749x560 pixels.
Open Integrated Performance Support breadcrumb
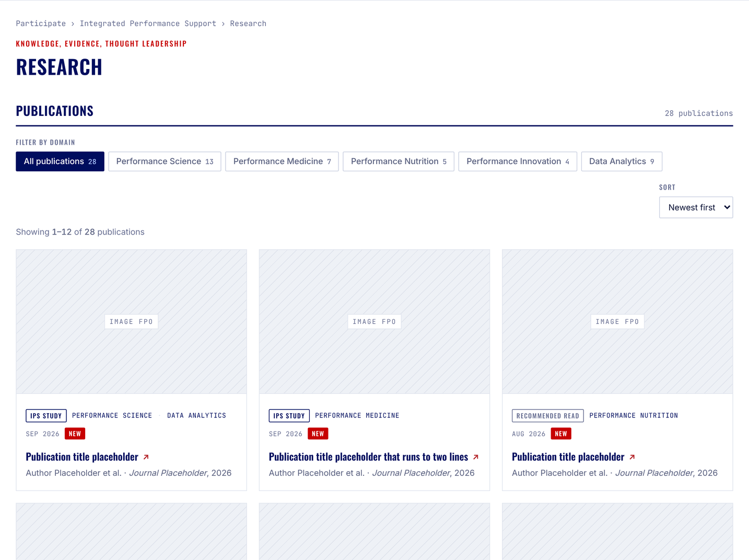[148, 24]
